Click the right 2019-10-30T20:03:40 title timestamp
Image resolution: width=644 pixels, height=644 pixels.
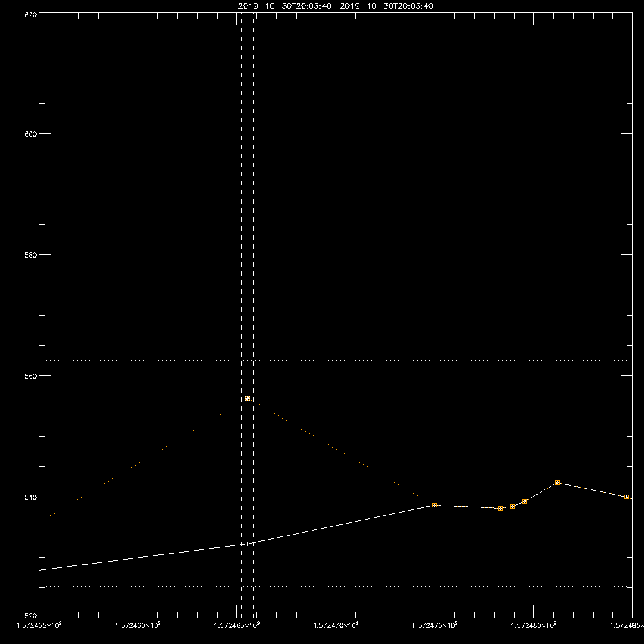click(386, 6)
